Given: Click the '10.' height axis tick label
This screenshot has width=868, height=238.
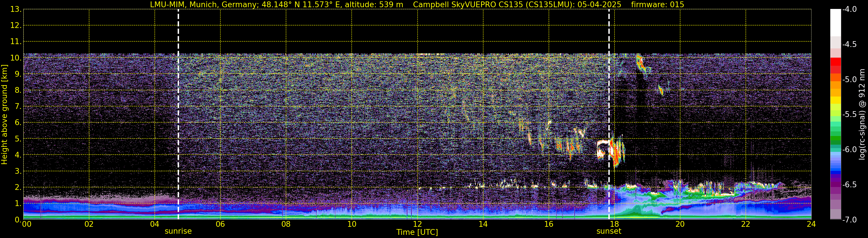Looking at the screenshot, I should pyautogui.click(x=16, y=58).
